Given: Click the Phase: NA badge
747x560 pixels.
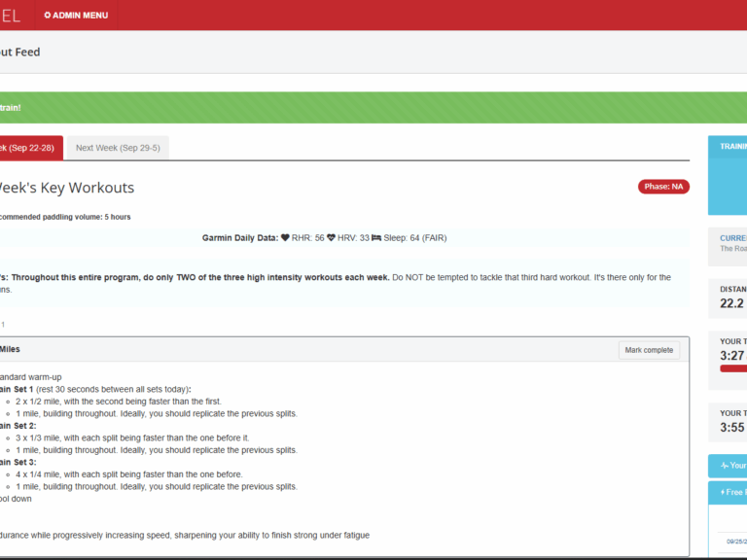Looking at the screenshot, I should 663,187.
